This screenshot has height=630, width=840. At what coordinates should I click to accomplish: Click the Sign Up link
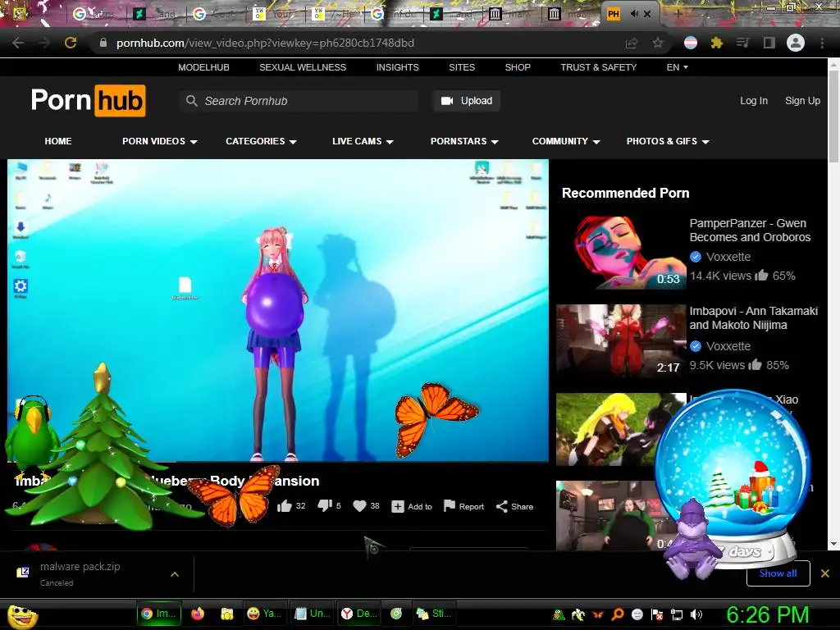(802, 101)
